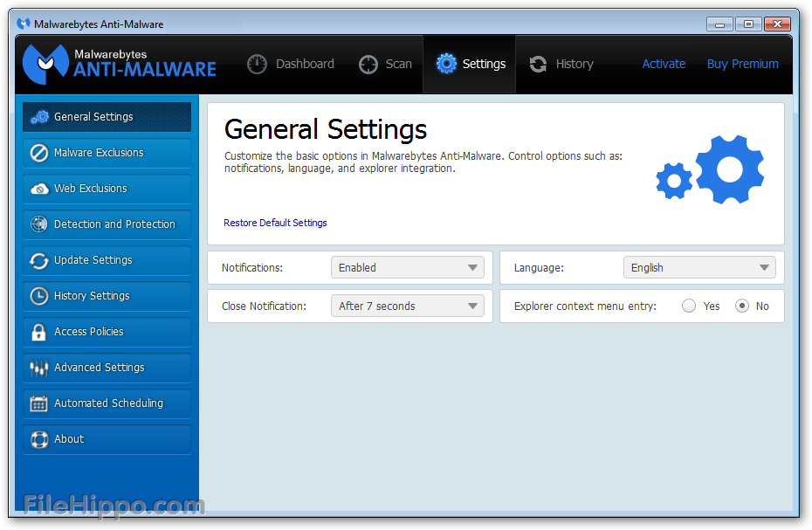The height and width of the screenshot is (530, 812).
Task: Click the Automated Scheduling calendar icon
Action: tap(39, 403)
